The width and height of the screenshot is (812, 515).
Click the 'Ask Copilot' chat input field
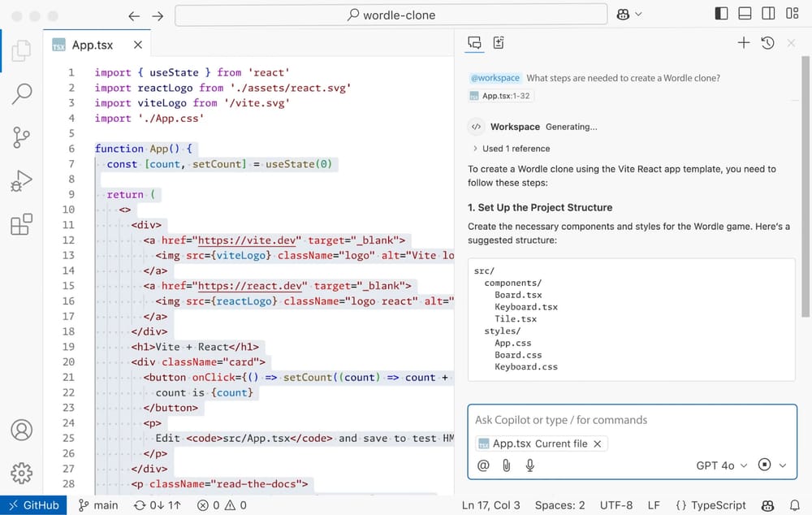[632, 420]
